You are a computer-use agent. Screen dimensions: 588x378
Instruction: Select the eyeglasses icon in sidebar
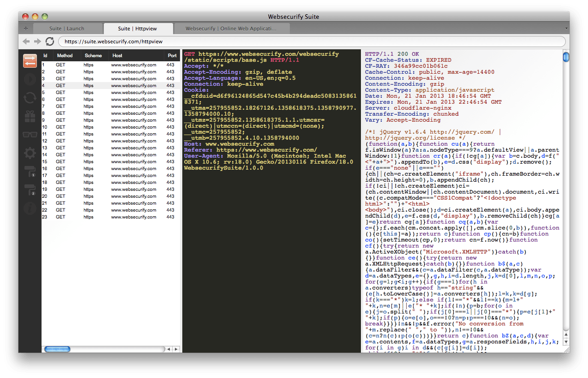point(30,135)
